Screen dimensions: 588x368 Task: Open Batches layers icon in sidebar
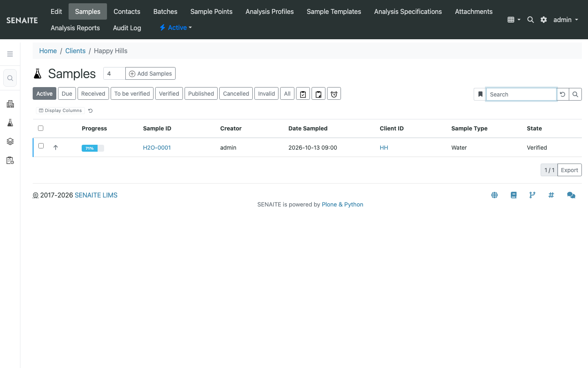click(10, 141)
